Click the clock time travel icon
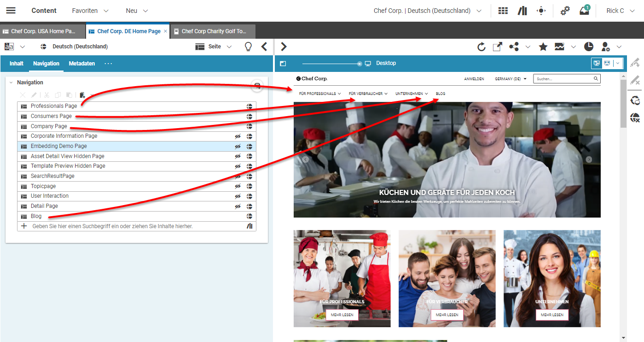 point(589,47)
